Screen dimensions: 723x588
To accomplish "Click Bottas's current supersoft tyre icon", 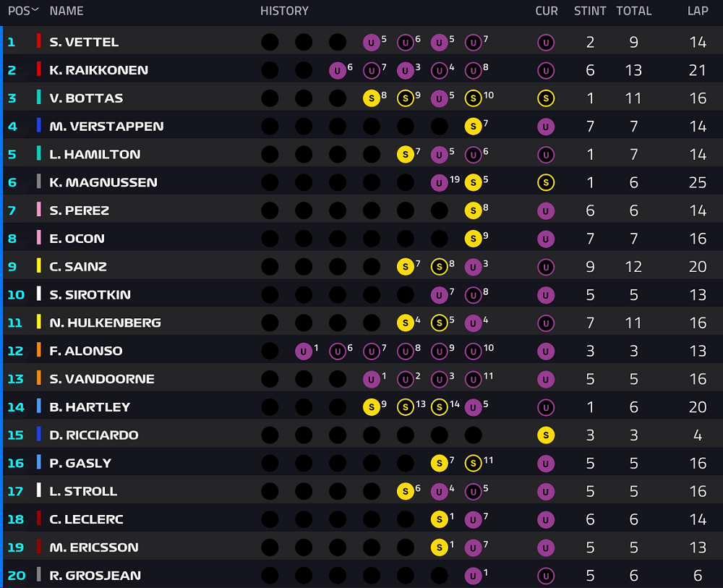I will (x=545, y=98).
